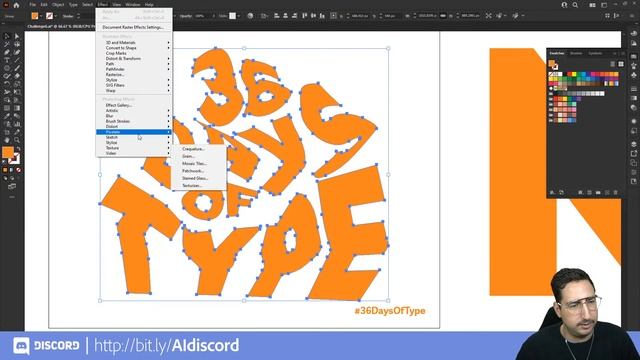Open Recolor Artwork from control bar
This screenshot has width=640, height=360.
(250, 16)
